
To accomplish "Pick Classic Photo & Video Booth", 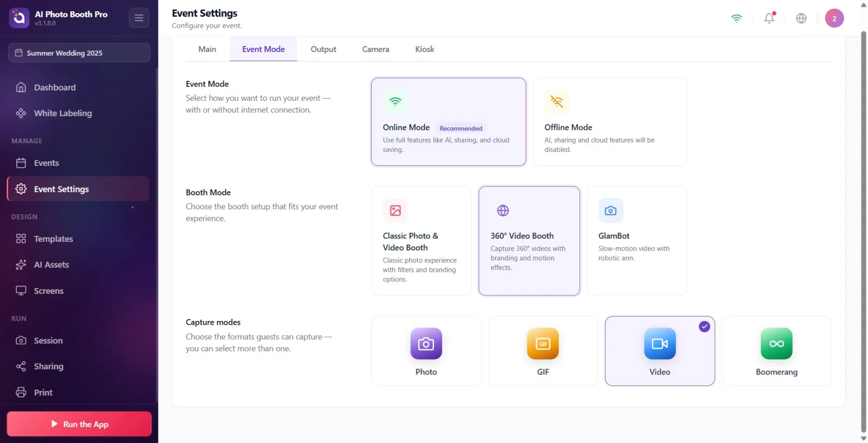I will coord(422,241).
